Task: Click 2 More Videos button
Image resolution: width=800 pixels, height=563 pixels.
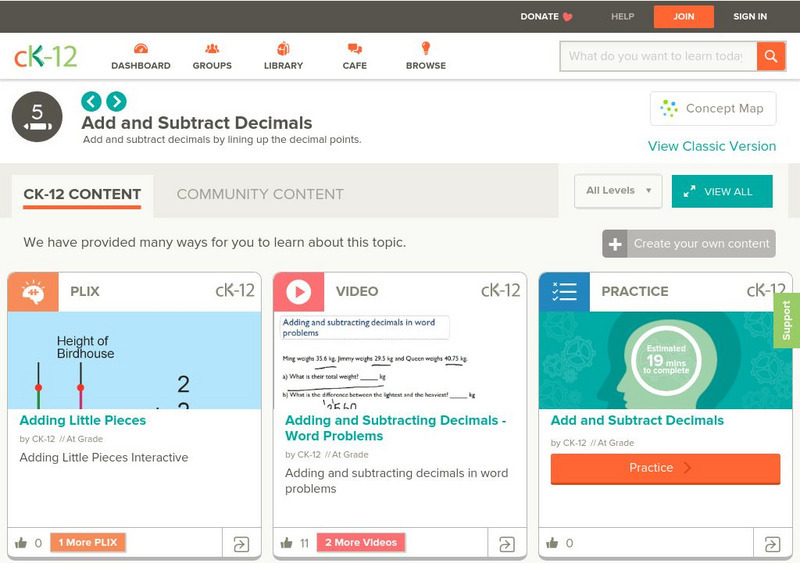Action: point(361,543)
